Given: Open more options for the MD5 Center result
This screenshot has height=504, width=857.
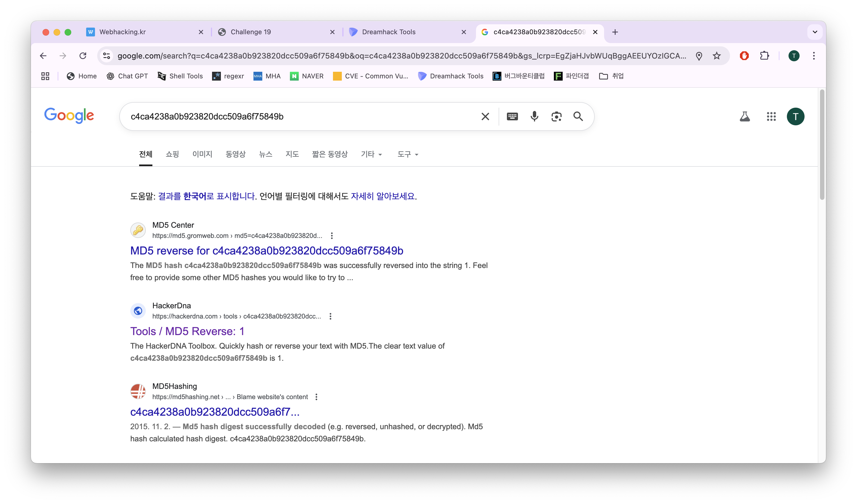Looking at the screenshot, I should 332,236.
